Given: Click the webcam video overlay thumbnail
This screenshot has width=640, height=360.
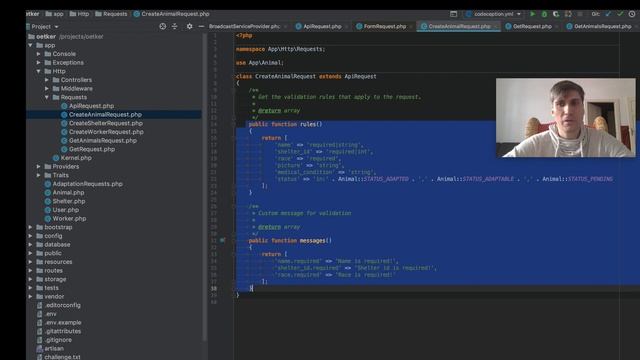Looking at the screenshot, I should point(566,118).
